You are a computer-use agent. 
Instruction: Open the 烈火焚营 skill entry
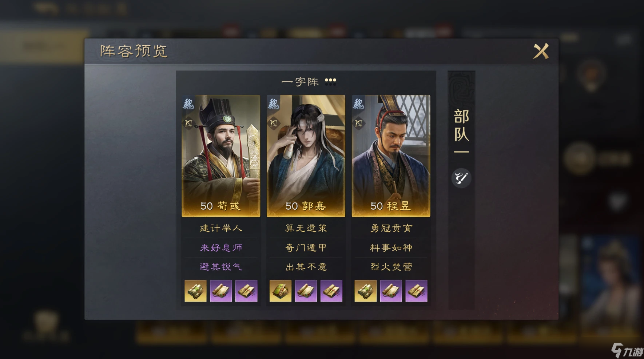point(391,267)
